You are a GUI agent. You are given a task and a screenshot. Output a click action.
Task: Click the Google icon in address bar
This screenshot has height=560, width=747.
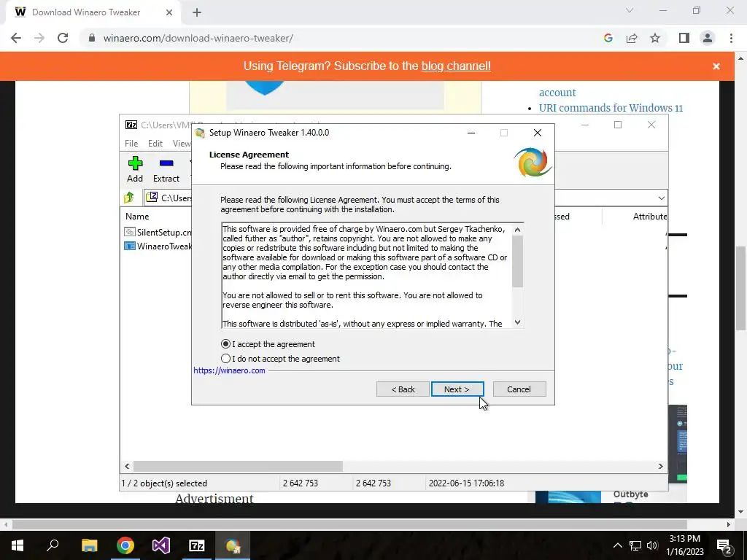point(608,38)
